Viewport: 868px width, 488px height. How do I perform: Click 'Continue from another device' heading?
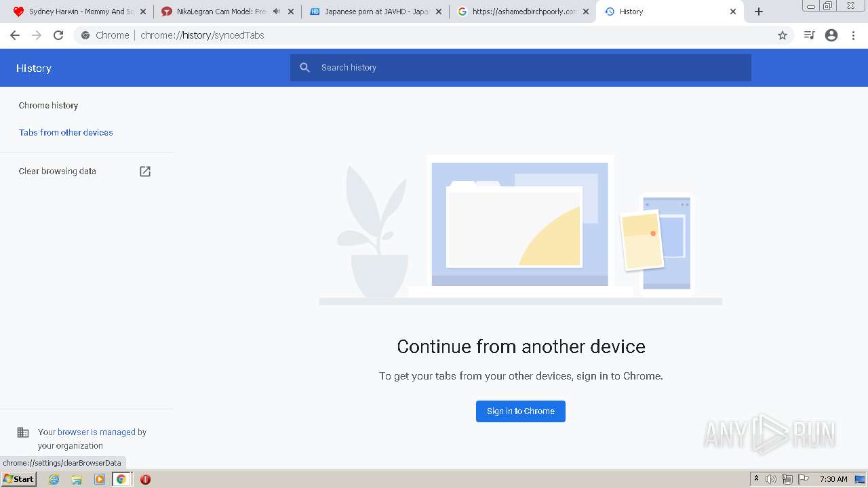pos(521,346)
